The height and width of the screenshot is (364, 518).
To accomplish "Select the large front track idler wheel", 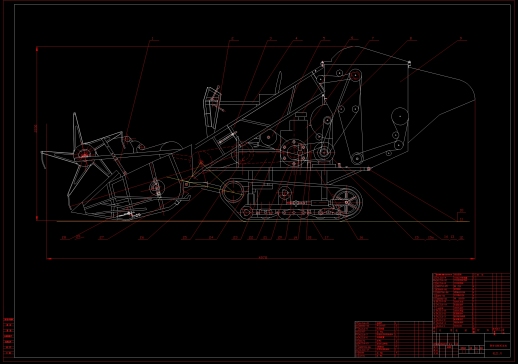I will pyautogui.click(x=233, y=192).
